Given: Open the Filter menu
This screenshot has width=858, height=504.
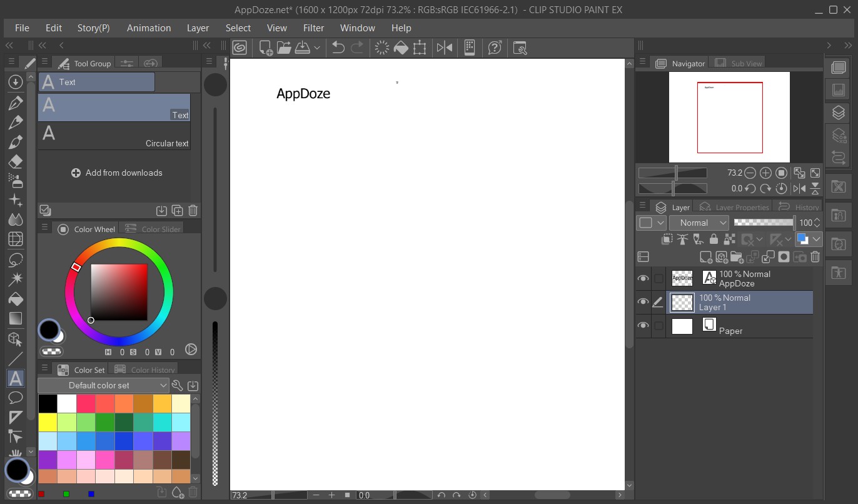Looking at the screenshot, I should [x=313, y=28].
